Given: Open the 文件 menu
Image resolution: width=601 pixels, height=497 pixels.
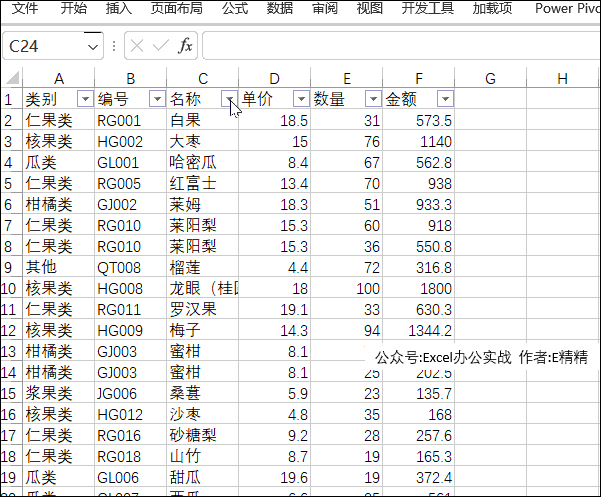Looking at the screenshot, I should 25,8.
